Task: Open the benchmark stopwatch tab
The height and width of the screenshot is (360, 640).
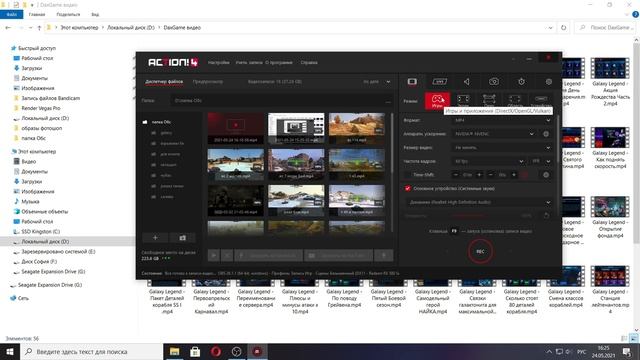Action: tap(521, 82)
